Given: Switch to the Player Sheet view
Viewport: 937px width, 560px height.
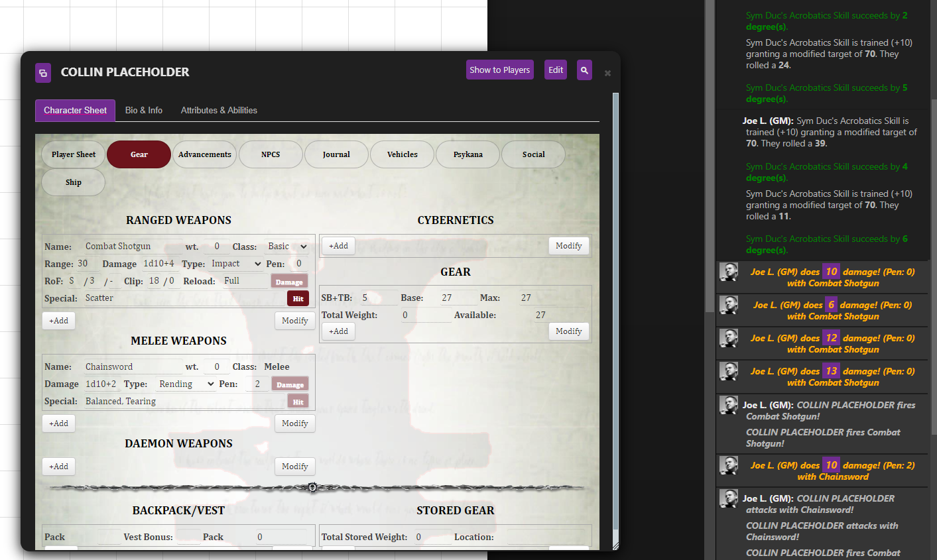Looking at the screenshot, I should [73, 154].
